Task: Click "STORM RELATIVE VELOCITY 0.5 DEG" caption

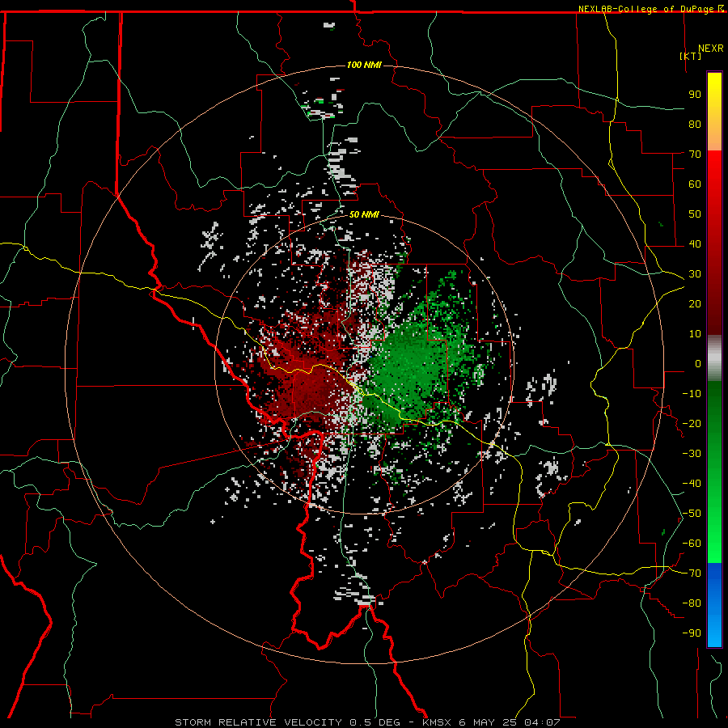Action: [287, 722]
